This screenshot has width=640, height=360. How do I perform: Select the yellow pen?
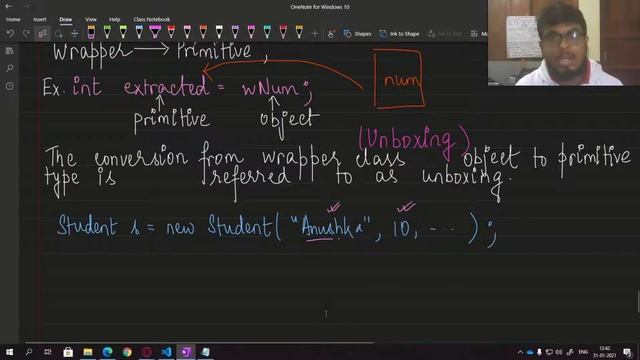pyautogui.click(x=299, y=32)
